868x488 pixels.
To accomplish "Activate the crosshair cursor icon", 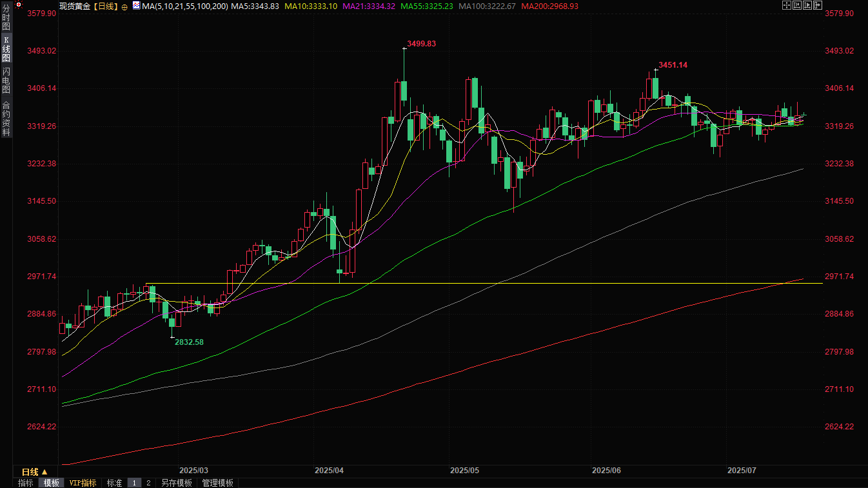I will 786,5.
